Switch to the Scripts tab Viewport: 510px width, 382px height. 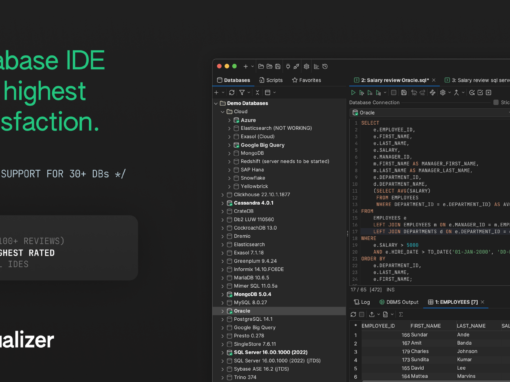pyautogui.click(x=271, y=80)
